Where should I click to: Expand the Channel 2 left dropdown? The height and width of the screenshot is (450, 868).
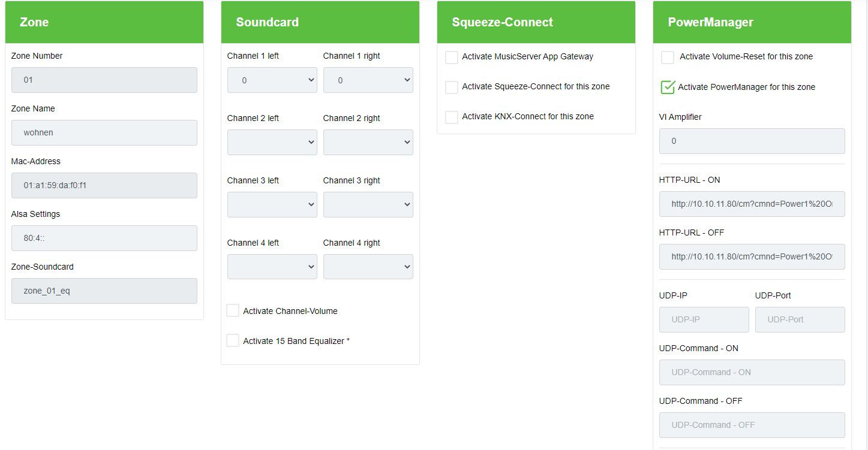272,143
